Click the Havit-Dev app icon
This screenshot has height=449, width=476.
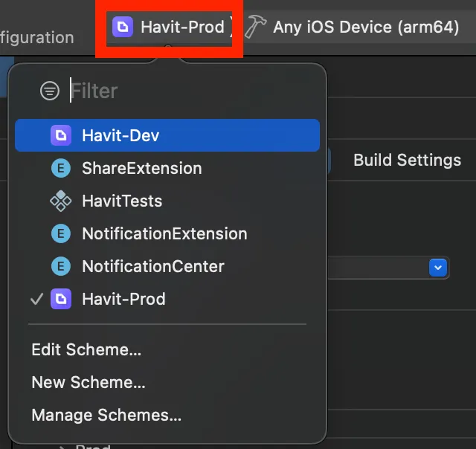[60, 135]
